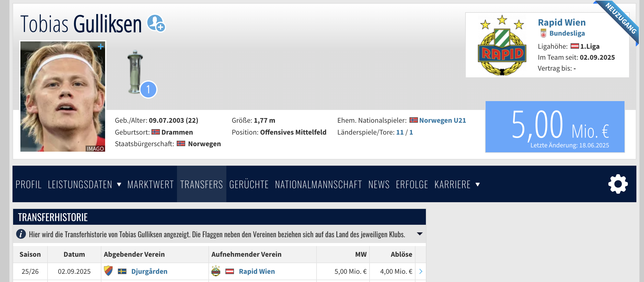This screenshot has width=644, height=282.
Task: Switch to the Marktwert tab
Action: (150, 185)
